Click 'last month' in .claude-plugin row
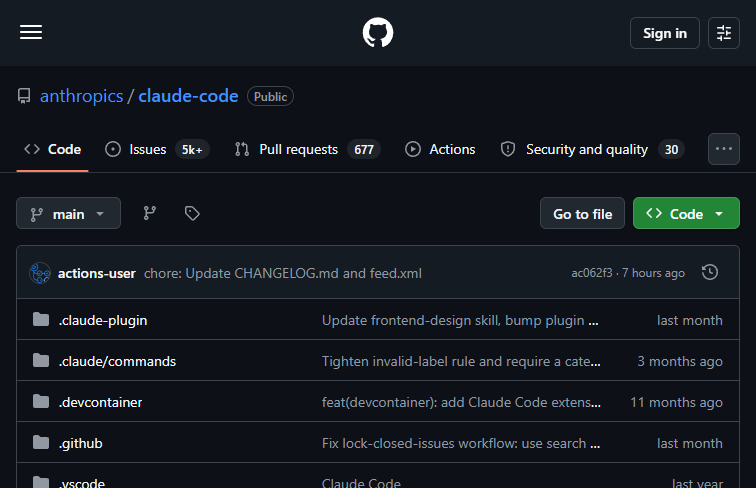 (690, 320)
